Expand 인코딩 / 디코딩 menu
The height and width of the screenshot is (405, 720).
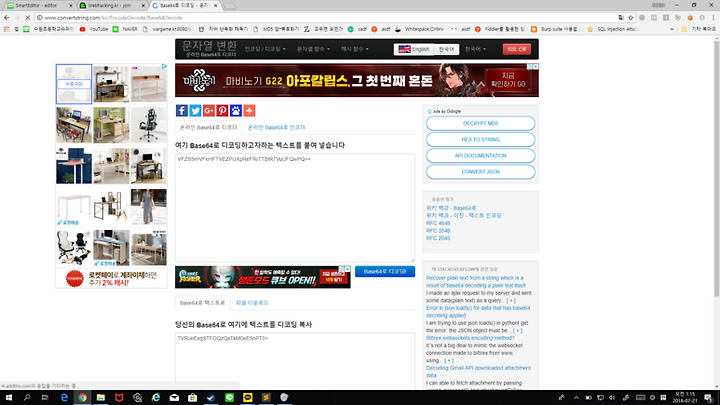coord(265,49)
